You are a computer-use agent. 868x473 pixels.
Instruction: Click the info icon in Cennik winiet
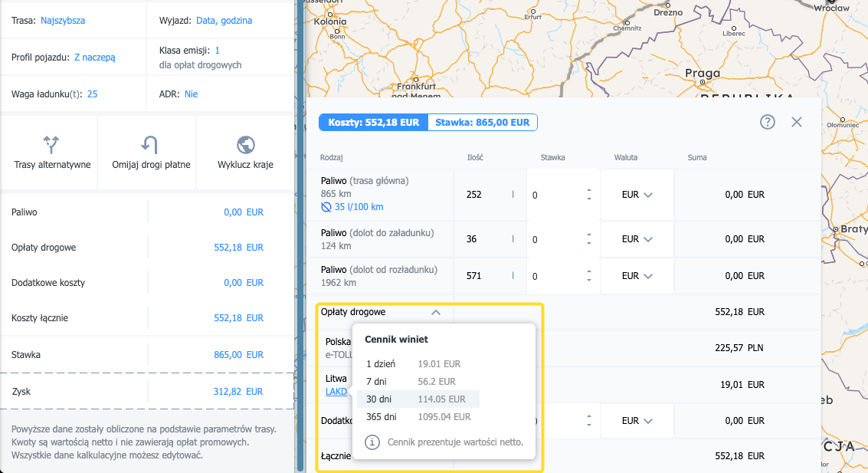372,442
